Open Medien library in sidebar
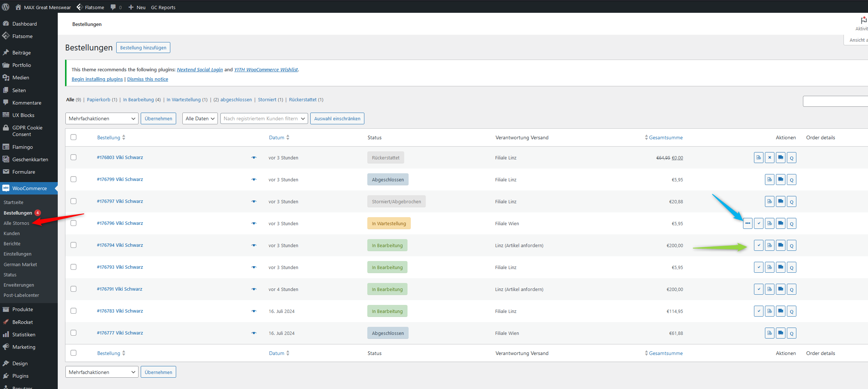This screenshot has height=389, width=868. (x=20, y=78)
